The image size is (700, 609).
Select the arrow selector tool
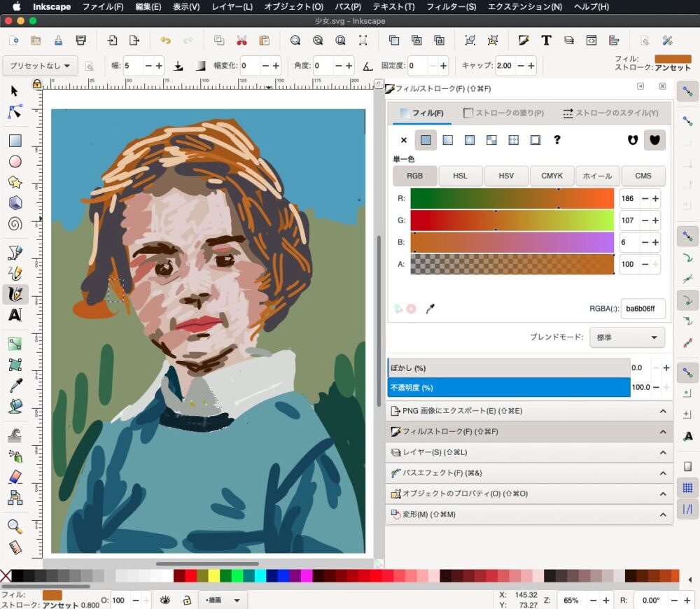(x=15, y=91)
